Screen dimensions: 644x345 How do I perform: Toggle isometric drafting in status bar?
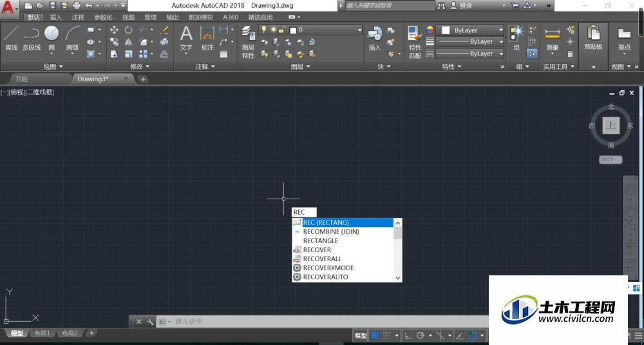(440, 335)
